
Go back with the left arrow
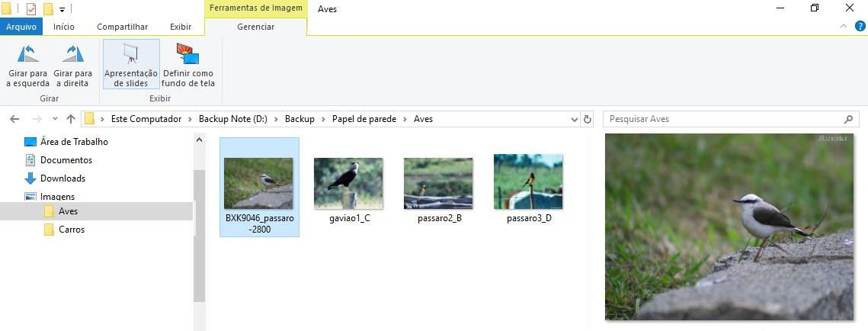click(x=14, y=119)
